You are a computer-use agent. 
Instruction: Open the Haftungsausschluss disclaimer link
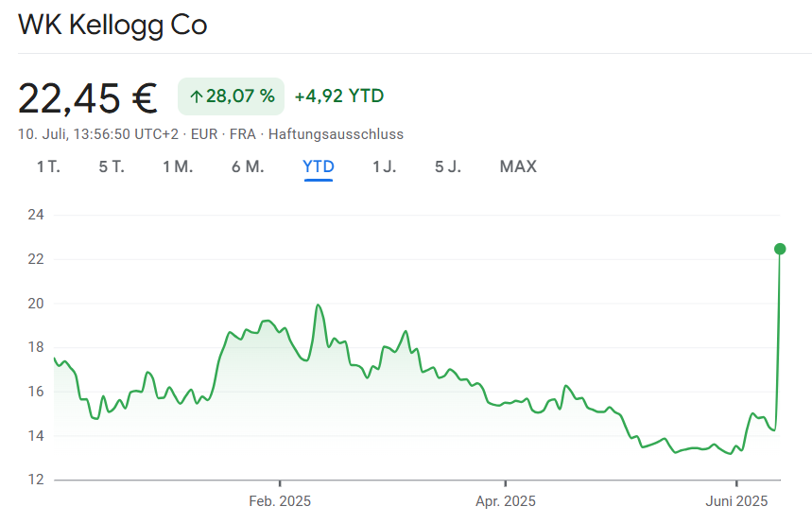coord(336,134)
